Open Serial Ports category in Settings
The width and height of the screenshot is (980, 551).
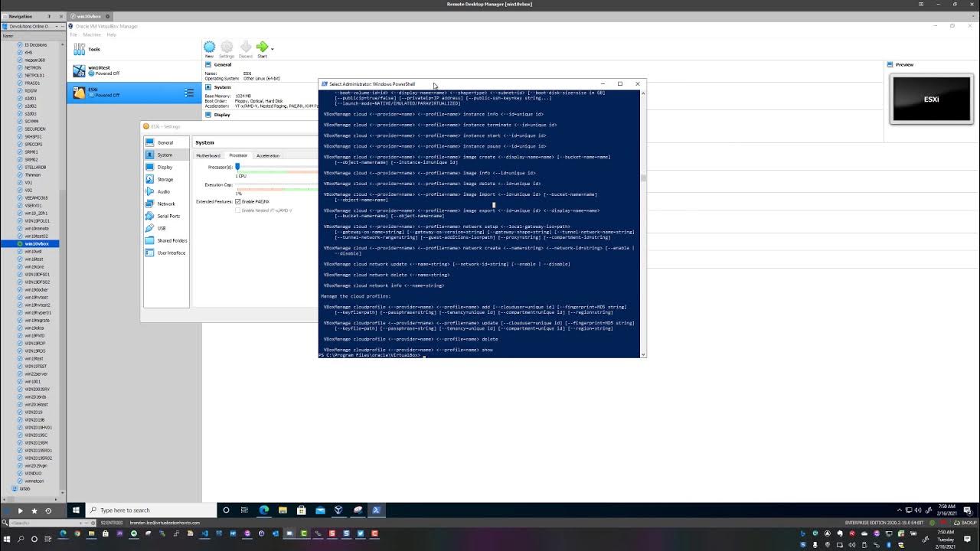pyautogui.click(x=165, y=216)
